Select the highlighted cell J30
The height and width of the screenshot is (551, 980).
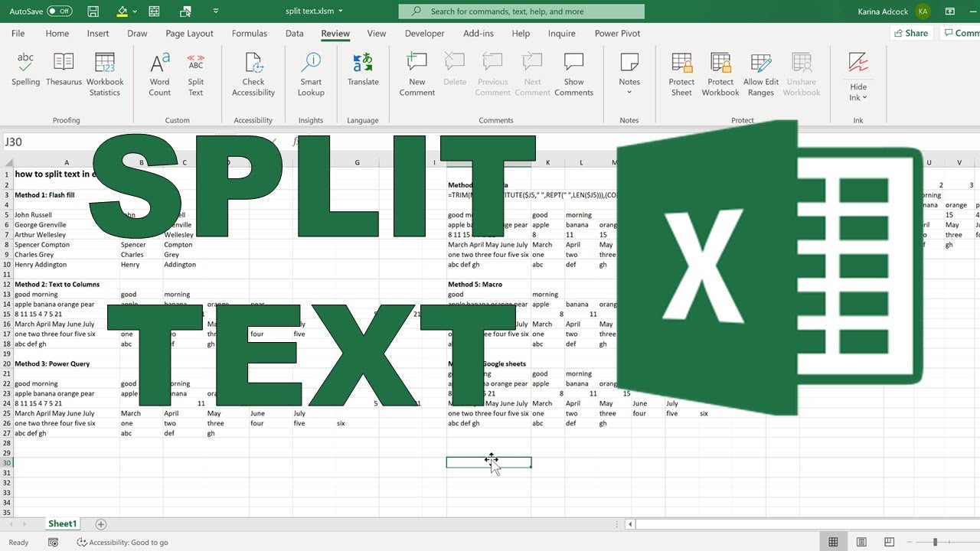(x=488, y=462)
